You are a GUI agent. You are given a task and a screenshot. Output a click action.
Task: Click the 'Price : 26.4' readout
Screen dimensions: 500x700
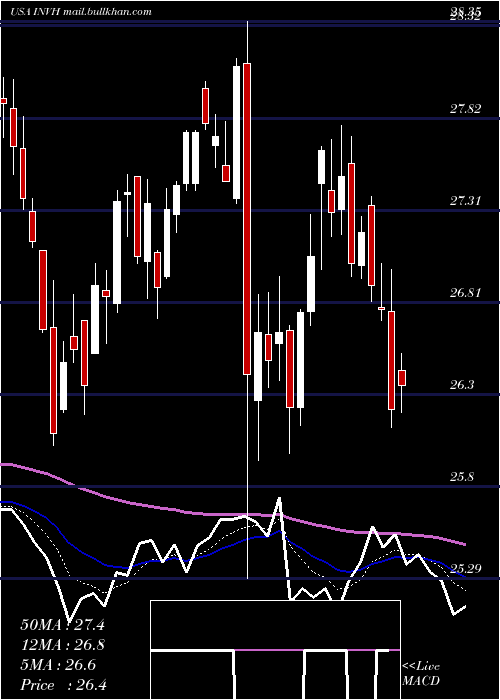coord(63,685)
